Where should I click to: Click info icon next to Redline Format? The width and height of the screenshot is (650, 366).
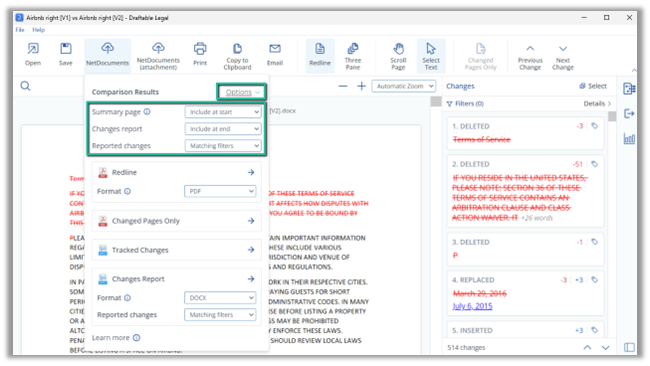128,191
